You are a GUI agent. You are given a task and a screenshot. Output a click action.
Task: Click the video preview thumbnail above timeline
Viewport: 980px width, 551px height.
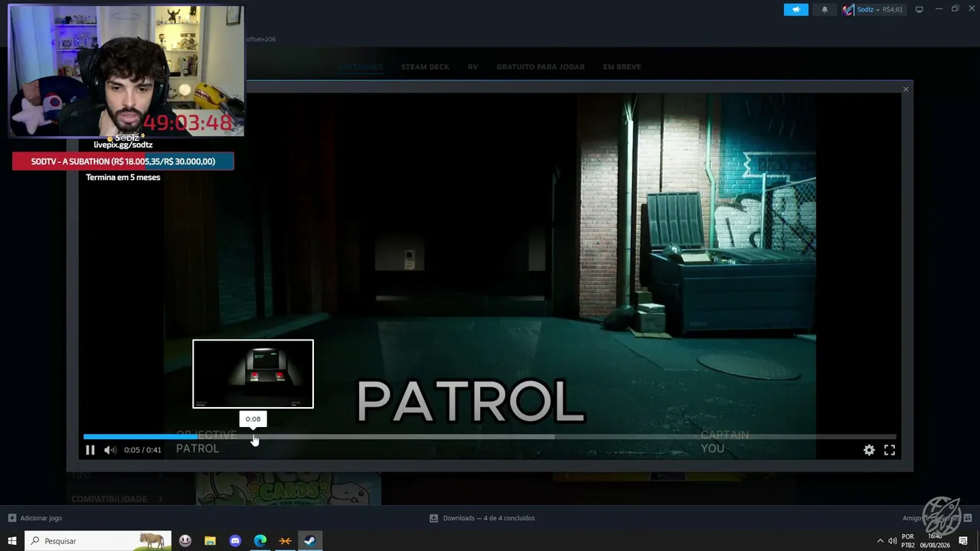[x=253, y=373]
